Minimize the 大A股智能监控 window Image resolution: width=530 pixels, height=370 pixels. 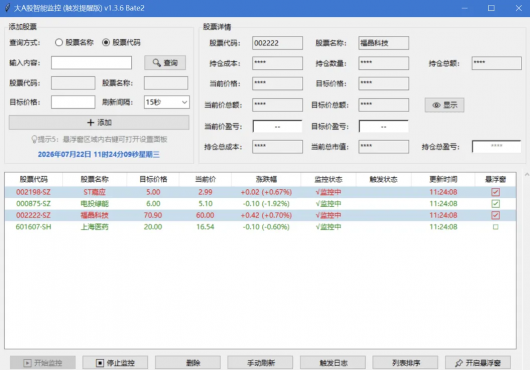465,8
